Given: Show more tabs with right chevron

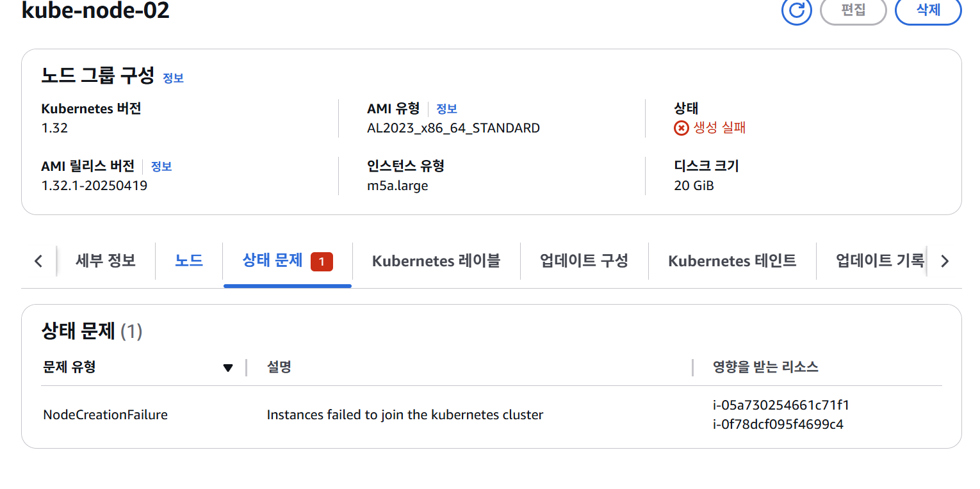Looking at the screenshot, I should [944, 261].
